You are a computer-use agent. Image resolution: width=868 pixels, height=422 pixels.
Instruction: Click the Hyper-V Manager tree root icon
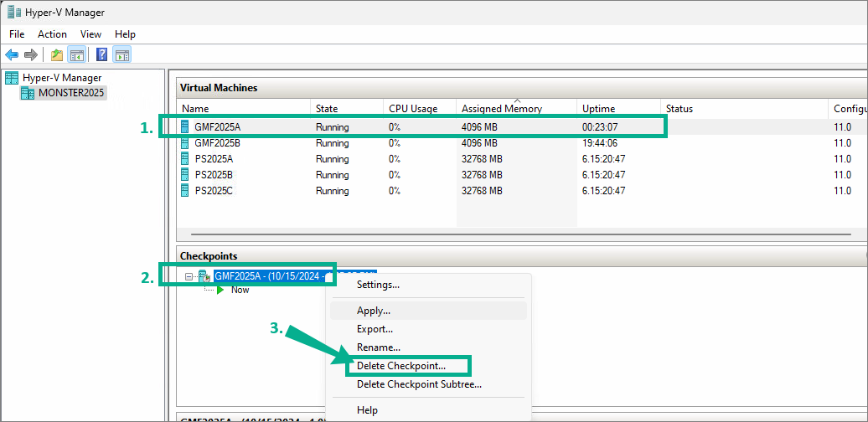pos(12,78)
